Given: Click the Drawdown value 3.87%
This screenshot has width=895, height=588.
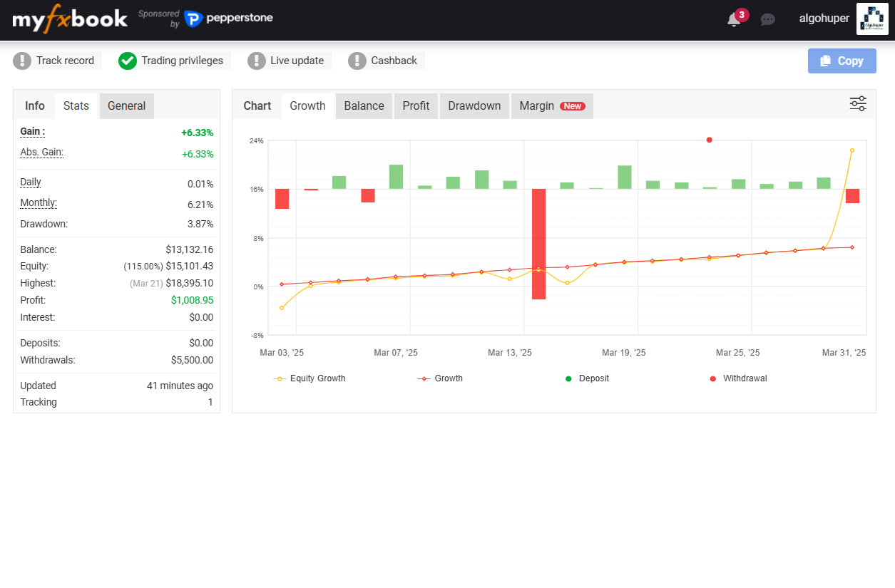Looking at the screenshot, I should pyautogui.click(x=200, y=224).
